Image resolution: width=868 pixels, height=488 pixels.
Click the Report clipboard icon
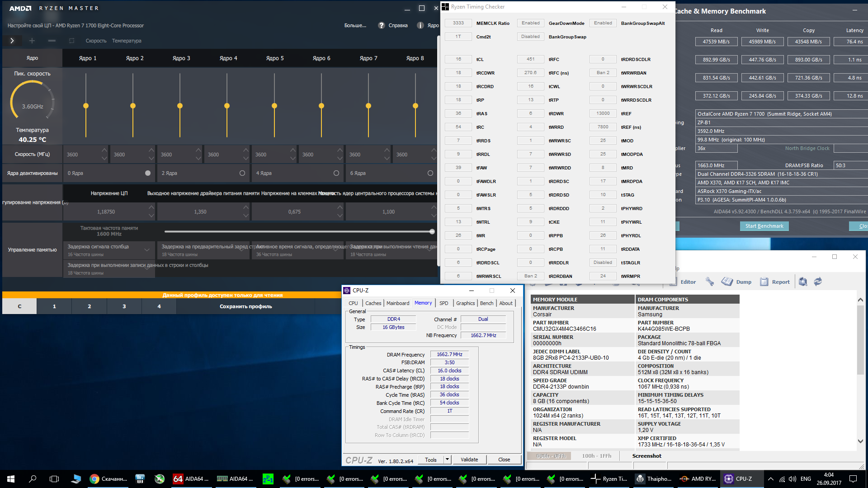coord(764,282)
